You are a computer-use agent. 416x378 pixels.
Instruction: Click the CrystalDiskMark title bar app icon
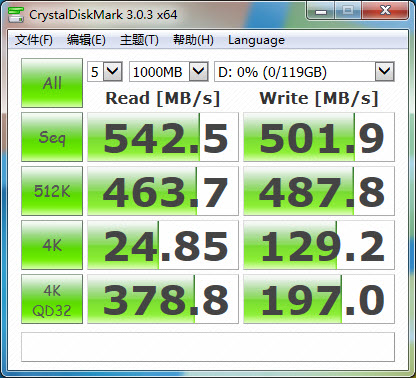pos(16,15)
